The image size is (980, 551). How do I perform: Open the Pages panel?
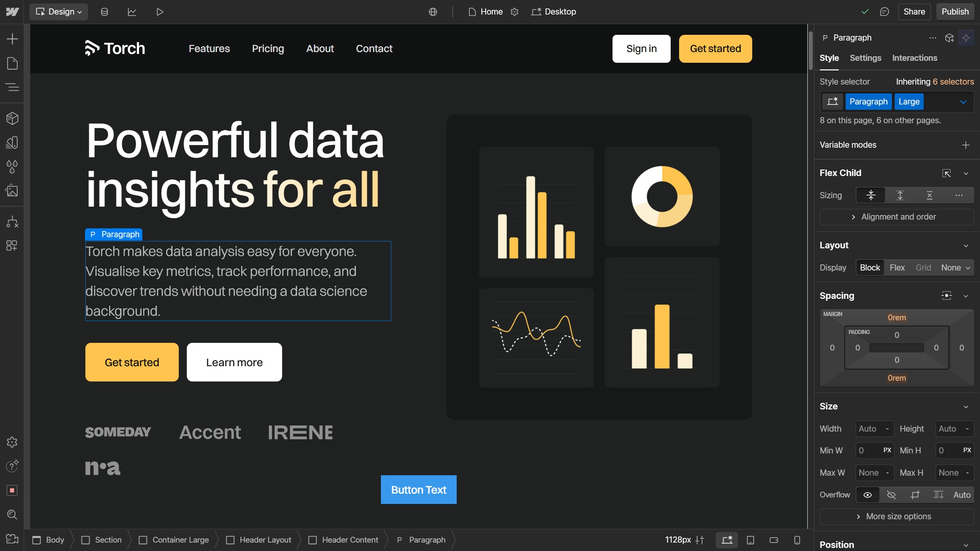point(12,63)
